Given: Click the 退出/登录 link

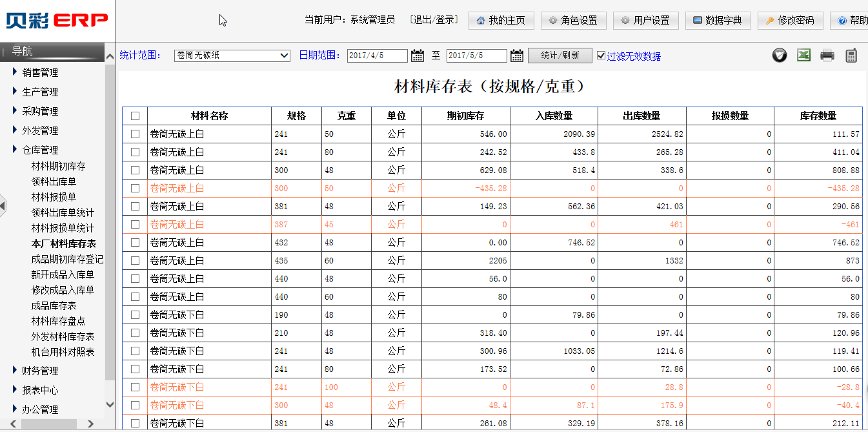Looking at the screenshot, I should (434, 20).
